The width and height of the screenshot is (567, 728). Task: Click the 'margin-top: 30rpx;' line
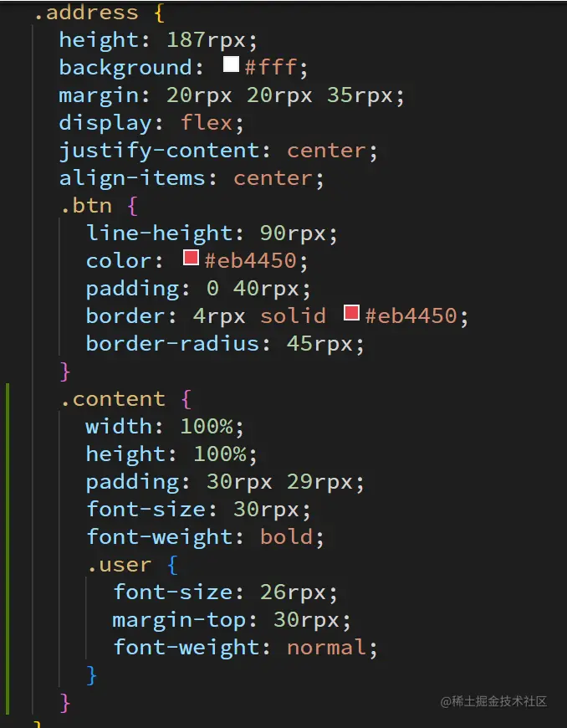(232, 620)
